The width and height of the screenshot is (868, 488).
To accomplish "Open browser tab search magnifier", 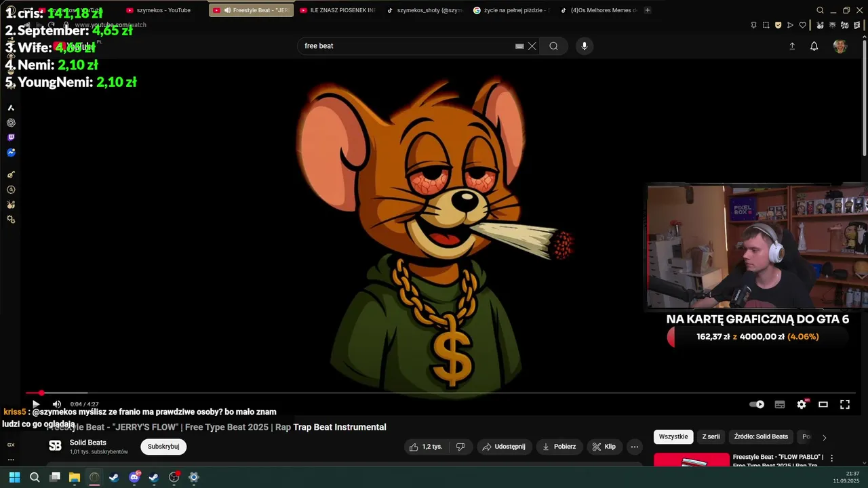I will pos(820,10).
